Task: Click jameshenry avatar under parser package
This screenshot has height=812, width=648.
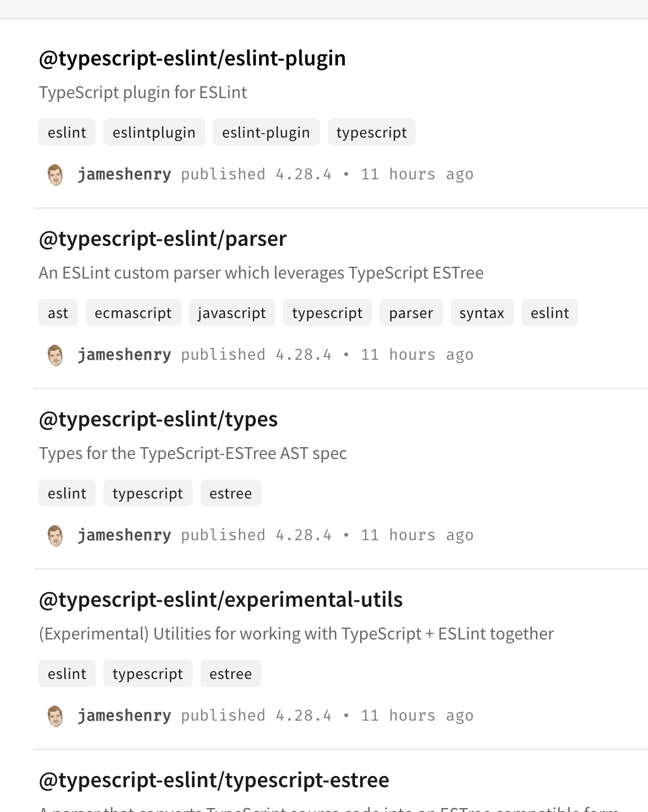Action: tap(55, 355)
